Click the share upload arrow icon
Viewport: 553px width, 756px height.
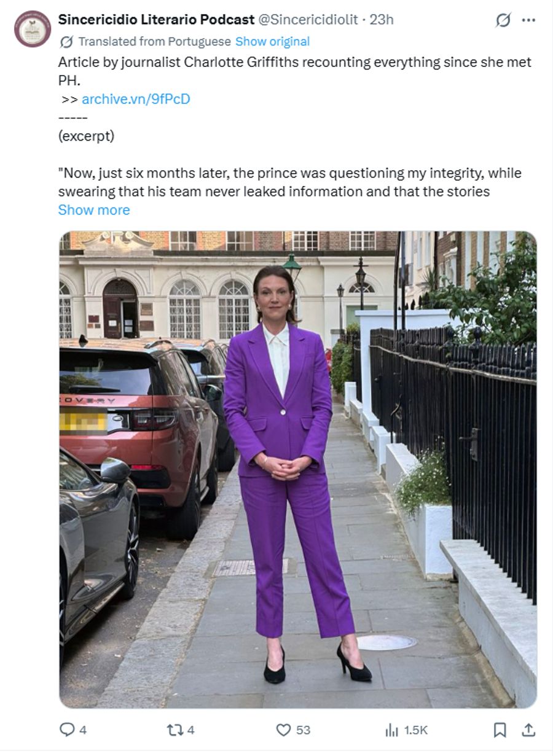(x=528, y=730)
